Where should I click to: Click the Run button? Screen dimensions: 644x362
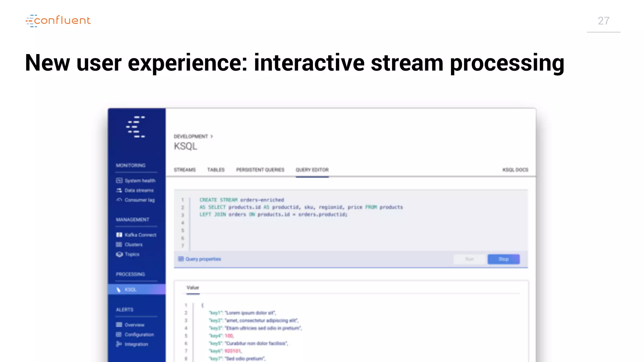click(469, 259)
